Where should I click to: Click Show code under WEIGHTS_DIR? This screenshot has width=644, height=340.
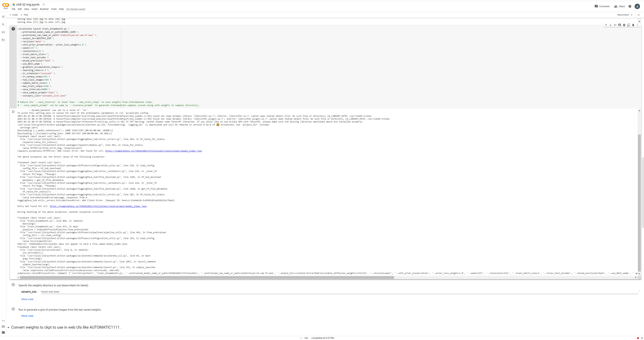[x=27, y=299]
